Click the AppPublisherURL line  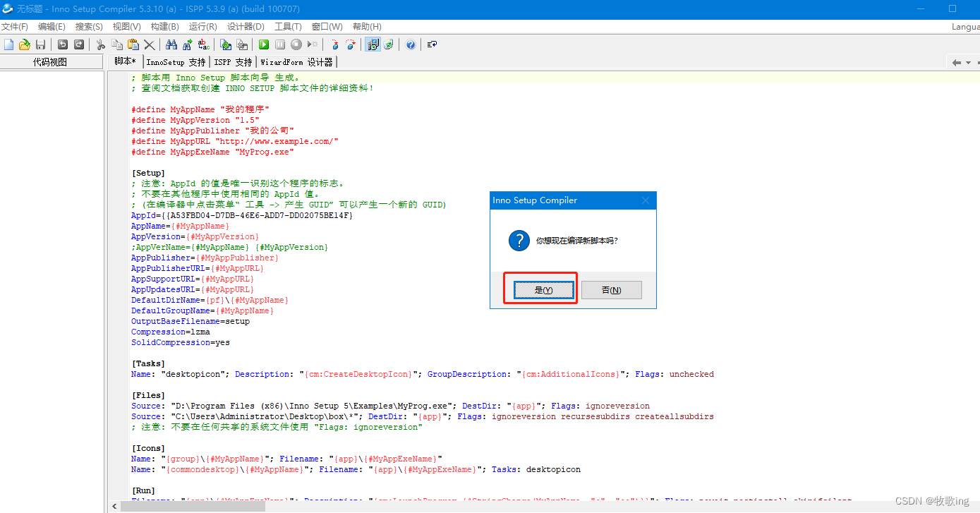click(x=198, y=268)
